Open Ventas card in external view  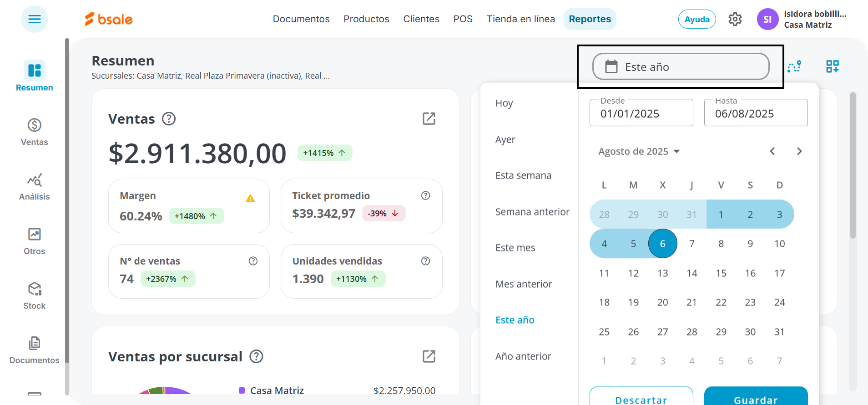429,119
